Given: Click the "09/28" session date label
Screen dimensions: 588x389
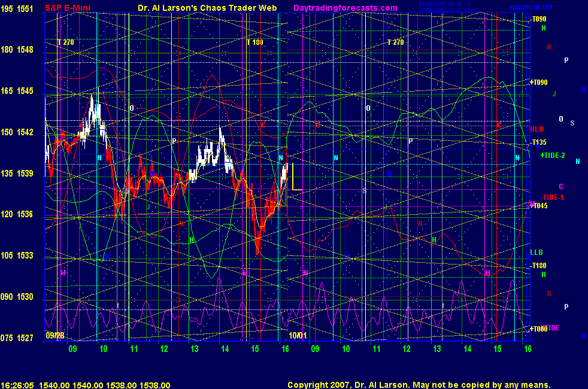Looking at the screenshot, I should [55, 335].
